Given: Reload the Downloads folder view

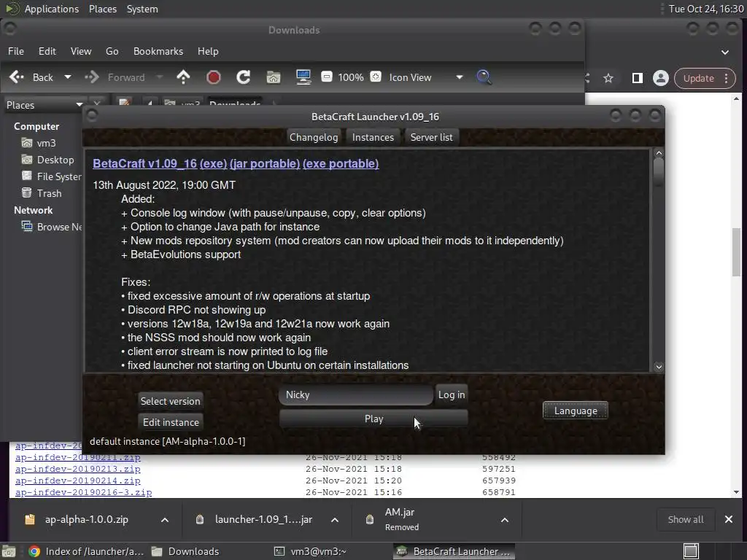Looking at the screenshot, I should pos(244,77).
